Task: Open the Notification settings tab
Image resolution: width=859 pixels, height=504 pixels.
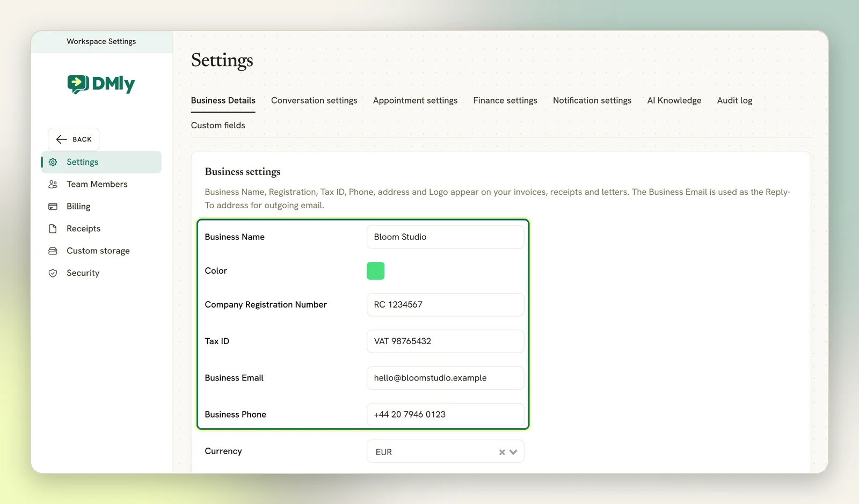Action: (592, 100)
